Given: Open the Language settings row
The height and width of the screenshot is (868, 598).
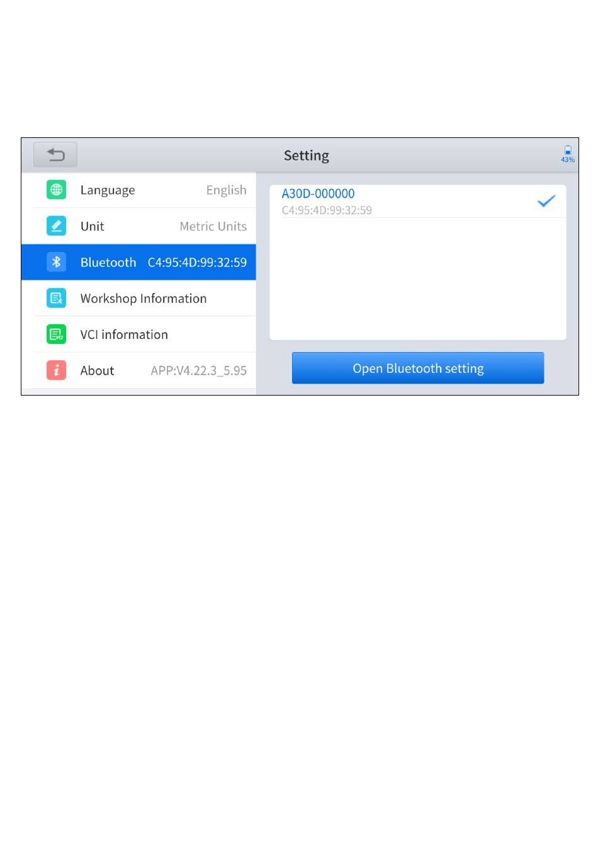Looking at the screenshot, I should click(x=138, y=190).
